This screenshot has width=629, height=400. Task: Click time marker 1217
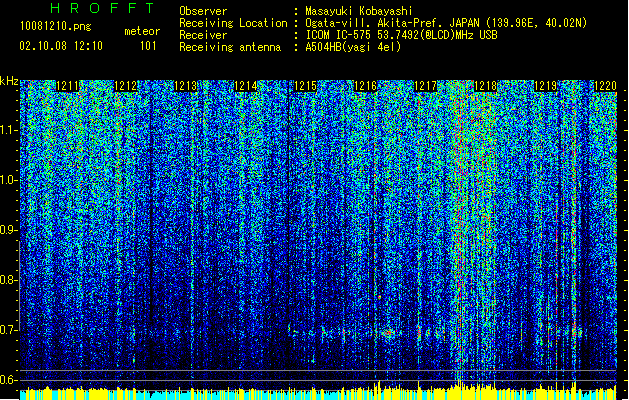(x=425, y=86)
